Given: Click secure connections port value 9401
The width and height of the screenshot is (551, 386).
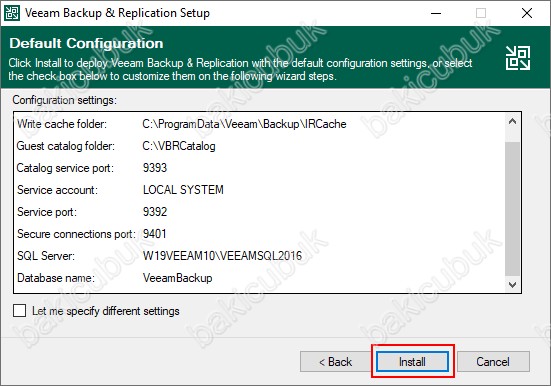Looking at the screenshot, I should 155,234.
